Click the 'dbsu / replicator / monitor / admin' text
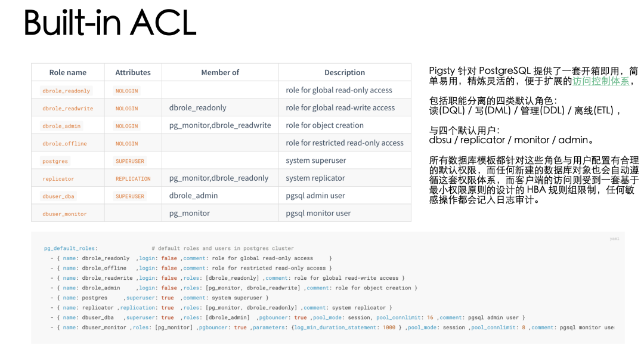This screenshot has width=644, height=349. [512, 140]
